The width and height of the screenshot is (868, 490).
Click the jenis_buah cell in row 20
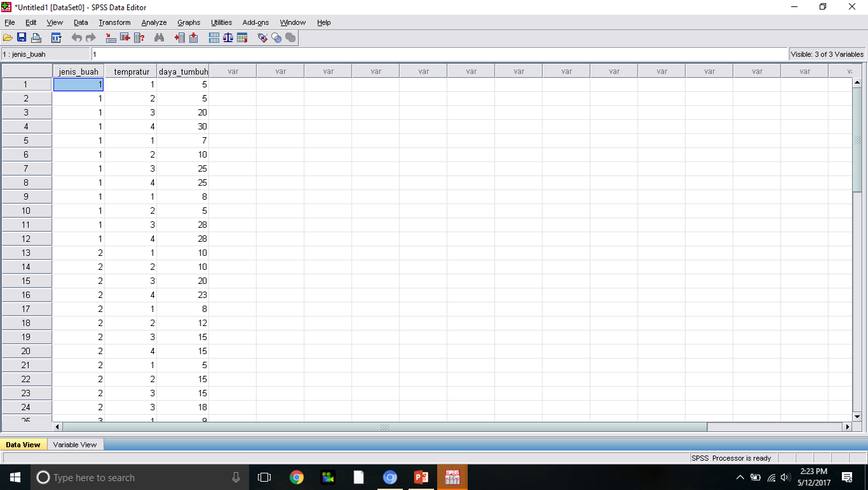tap(79, 351)
